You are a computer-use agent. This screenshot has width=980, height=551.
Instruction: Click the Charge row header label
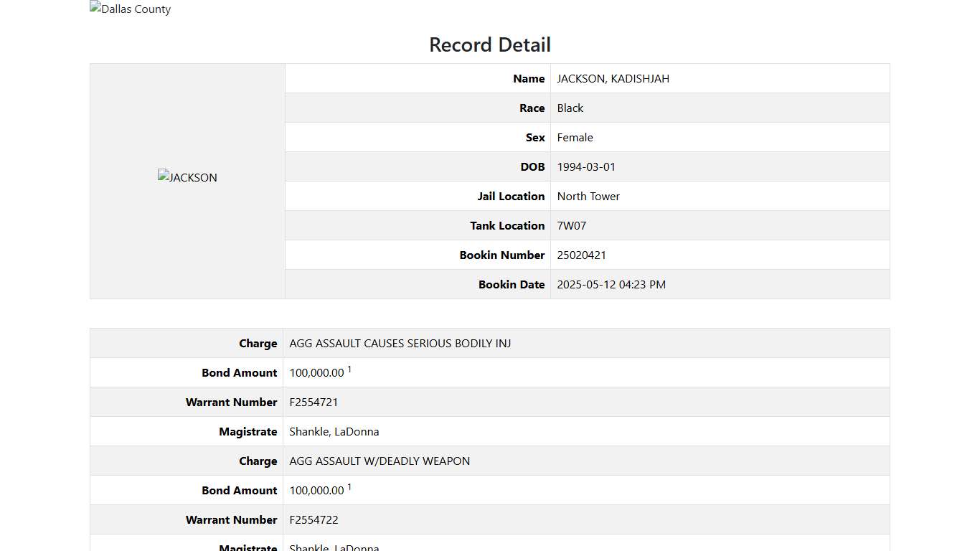tap(258, 343)
